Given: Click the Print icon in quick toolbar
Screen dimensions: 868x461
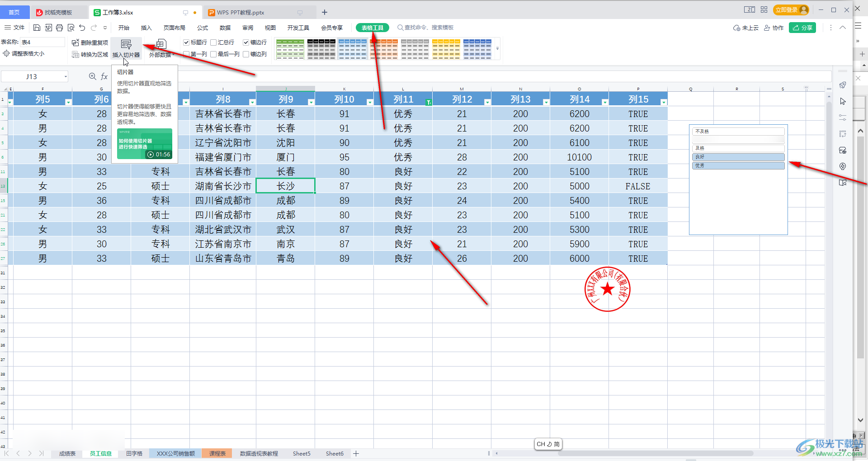Looking at the screenshot, I should coord(59,28).
